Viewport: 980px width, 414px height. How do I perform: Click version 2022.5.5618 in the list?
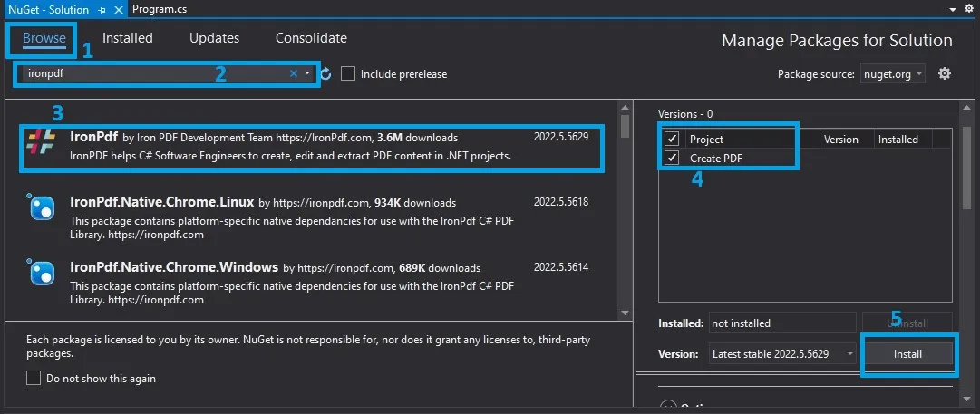560,202
